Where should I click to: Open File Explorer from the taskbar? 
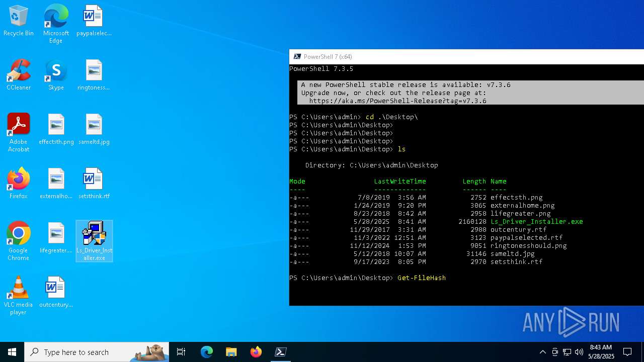point(231,352)
